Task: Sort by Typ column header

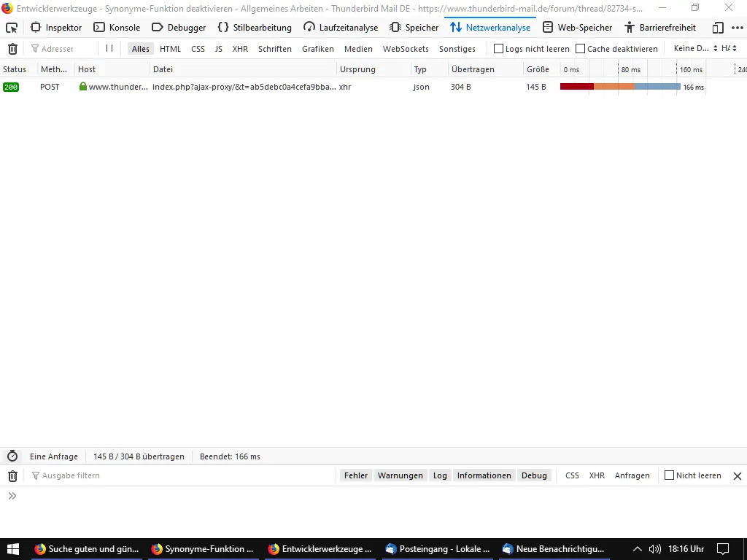Action: [x=429, y=69]
